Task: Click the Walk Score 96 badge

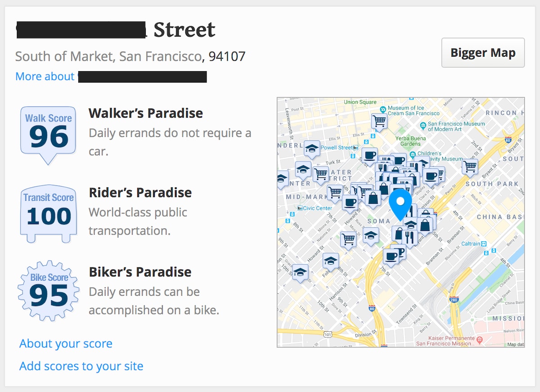Action: pos(48,134)
